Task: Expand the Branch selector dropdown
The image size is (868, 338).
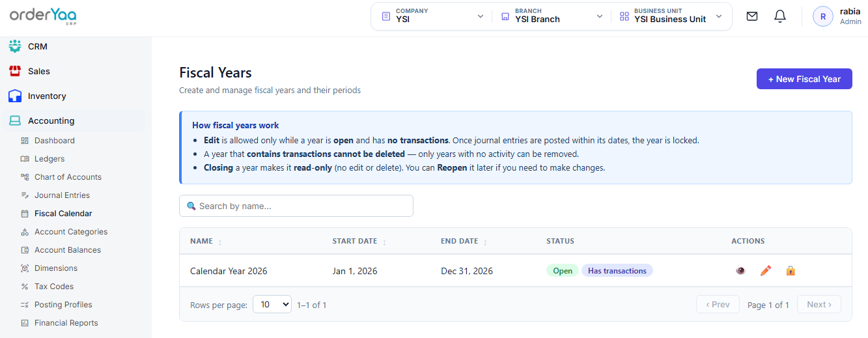Action: [552, 16]
